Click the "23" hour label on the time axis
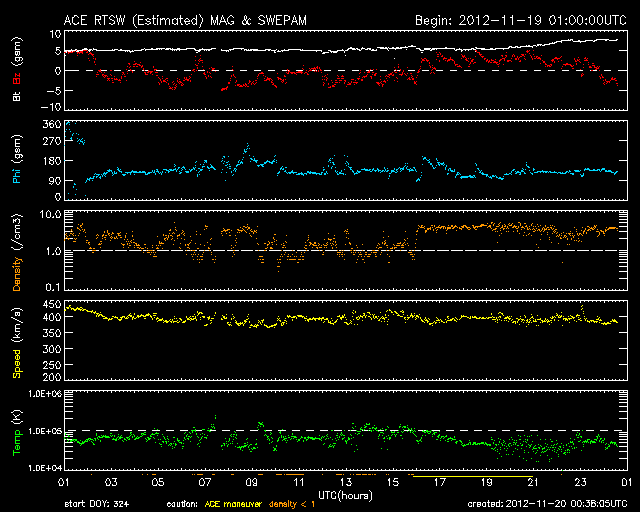This screenshot has width=640, height=512. pyautogui.click(x=580, y=482)
